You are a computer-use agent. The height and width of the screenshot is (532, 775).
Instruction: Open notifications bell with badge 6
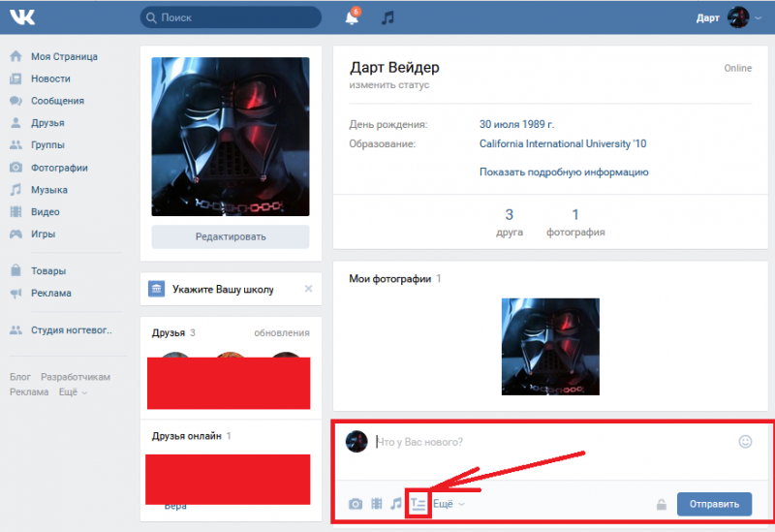point(352,16)
